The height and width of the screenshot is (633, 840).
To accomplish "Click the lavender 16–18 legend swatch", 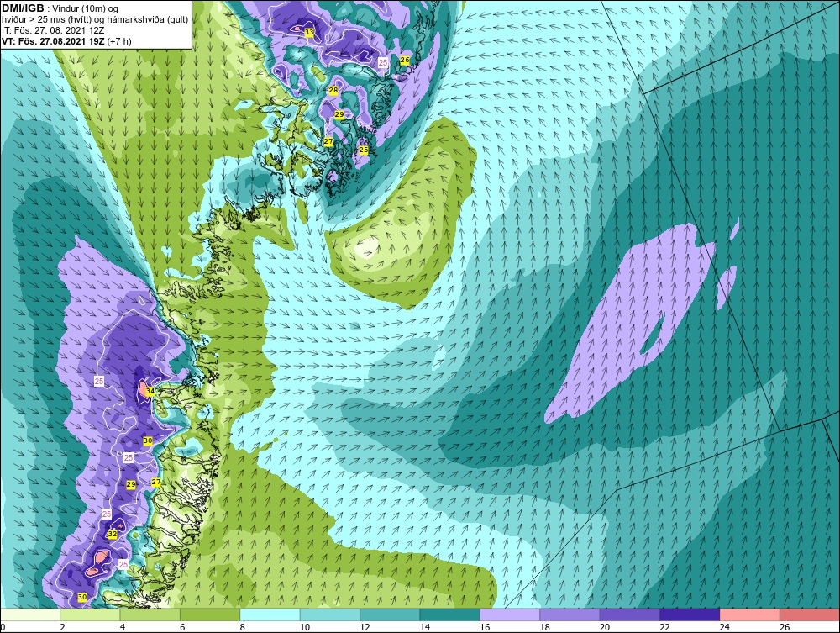I will pos(510,615).
